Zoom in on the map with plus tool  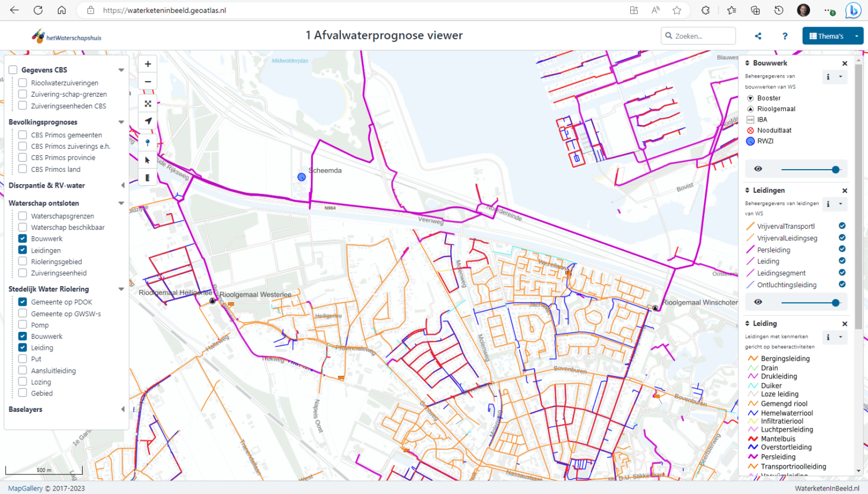tap(148, 64)
